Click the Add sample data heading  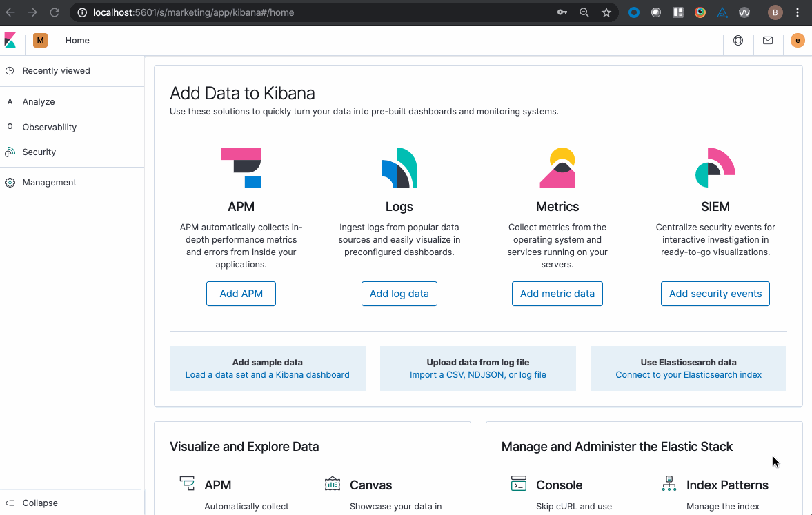[267, 363]
